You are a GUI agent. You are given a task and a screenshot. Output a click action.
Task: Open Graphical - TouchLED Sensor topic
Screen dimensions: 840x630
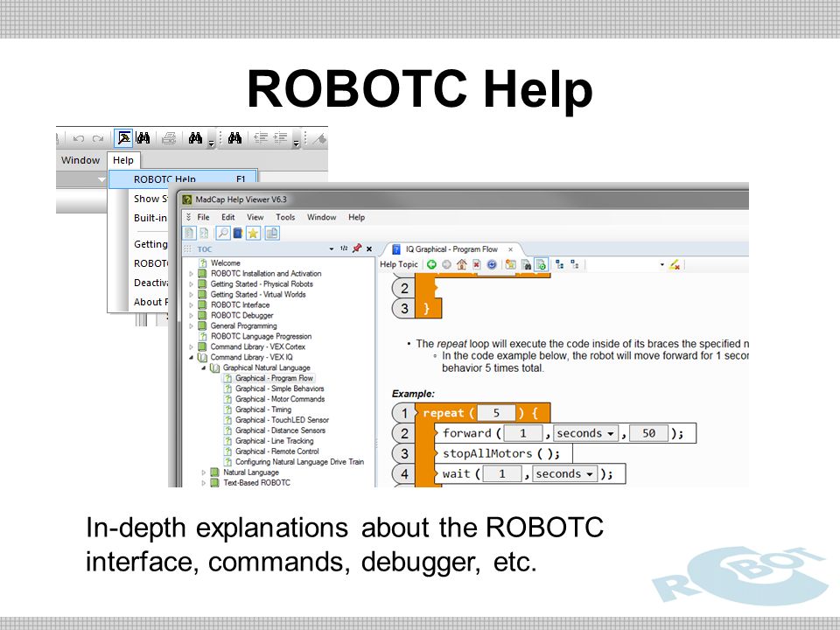(283, 421)
